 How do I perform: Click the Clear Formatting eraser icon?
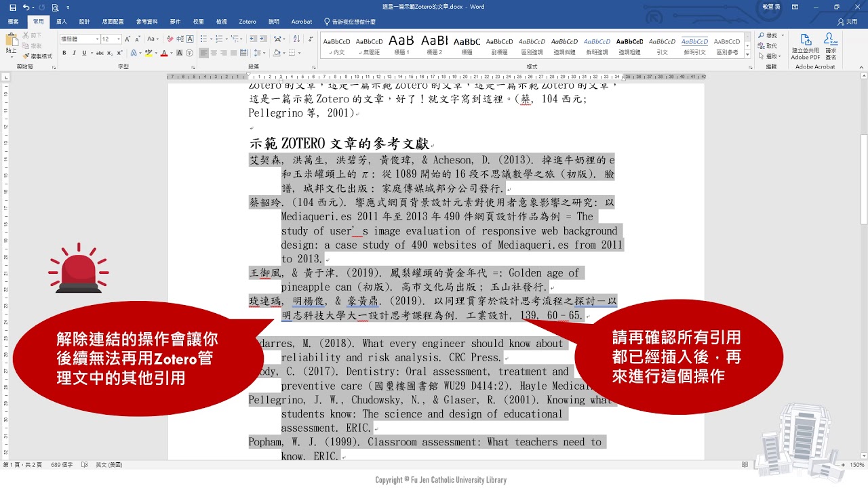[170, 39]
